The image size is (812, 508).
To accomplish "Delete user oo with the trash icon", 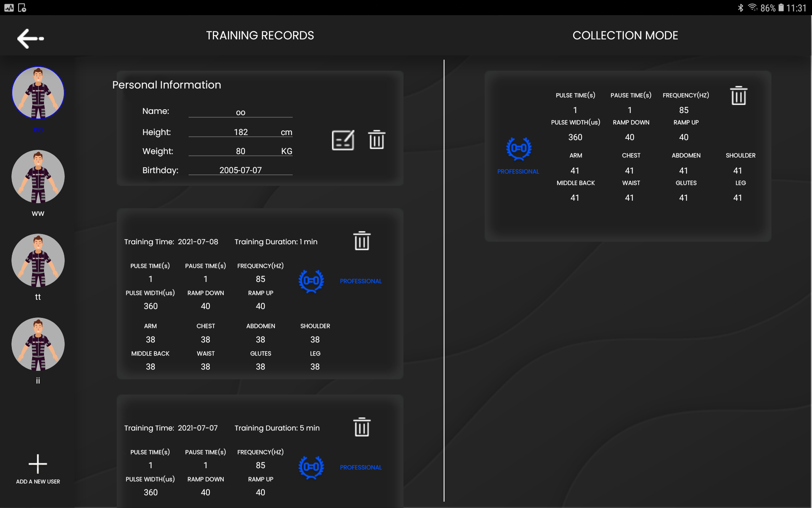I will pyautogui.click(x=376, y=140).
